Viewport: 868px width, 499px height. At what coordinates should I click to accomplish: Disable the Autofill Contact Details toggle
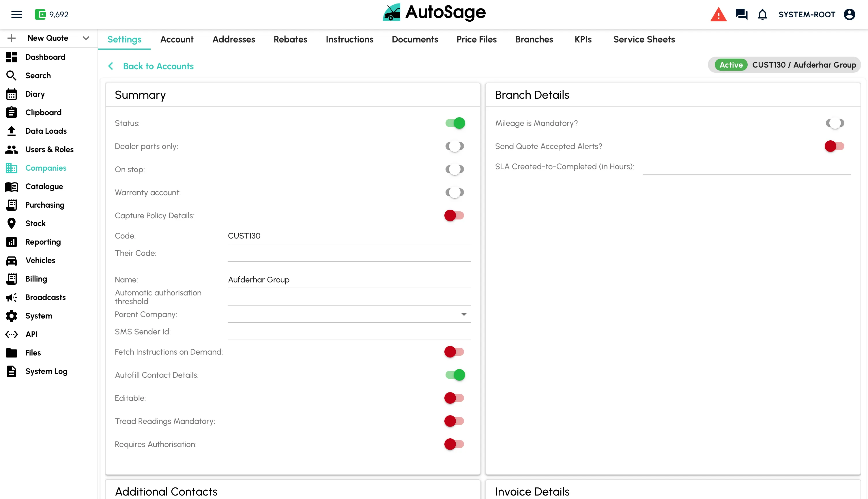(455, 375)
